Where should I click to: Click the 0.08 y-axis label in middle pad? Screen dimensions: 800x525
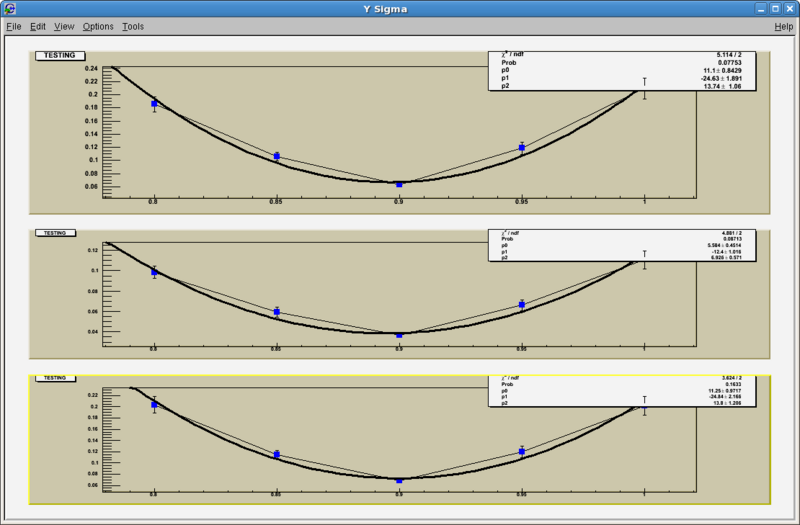pyautogui.click(x=93, y=291)
